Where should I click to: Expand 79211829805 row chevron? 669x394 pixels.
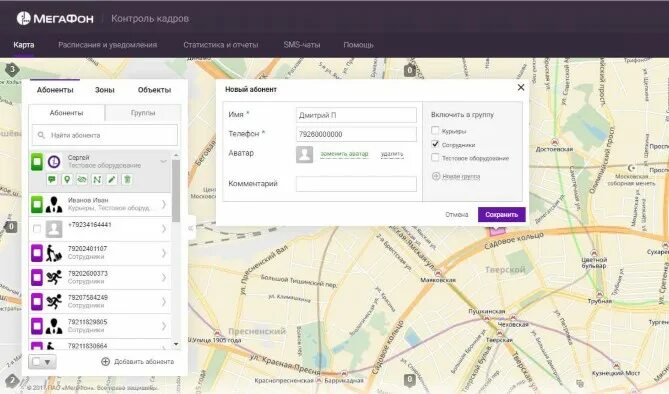(163, 326)
